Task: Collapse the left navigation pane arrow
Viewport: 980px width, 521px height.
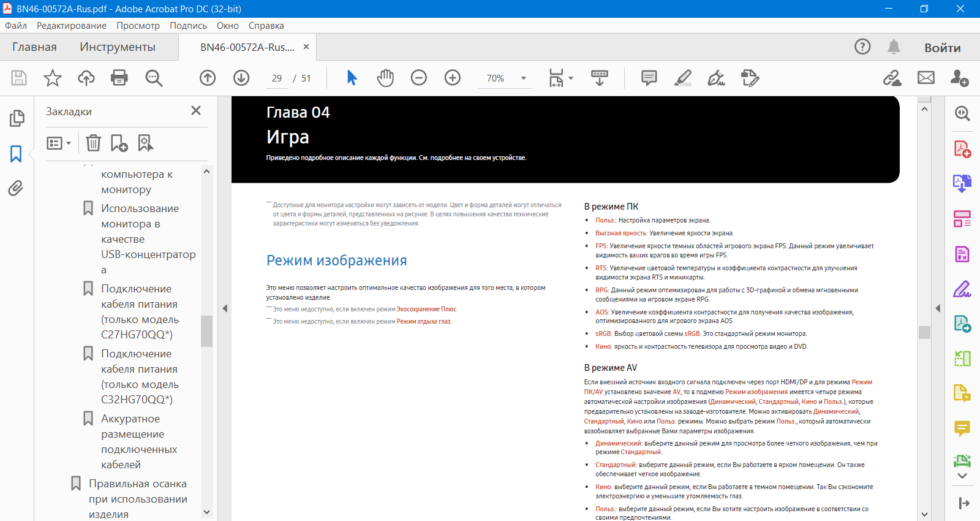Action: coord(225,308)
